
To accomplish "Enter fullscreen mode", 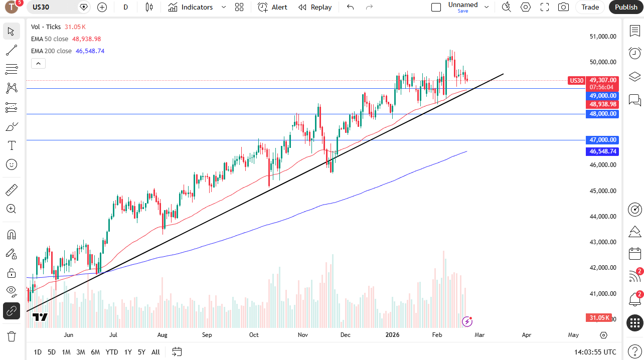I will (x=545, y=7).
